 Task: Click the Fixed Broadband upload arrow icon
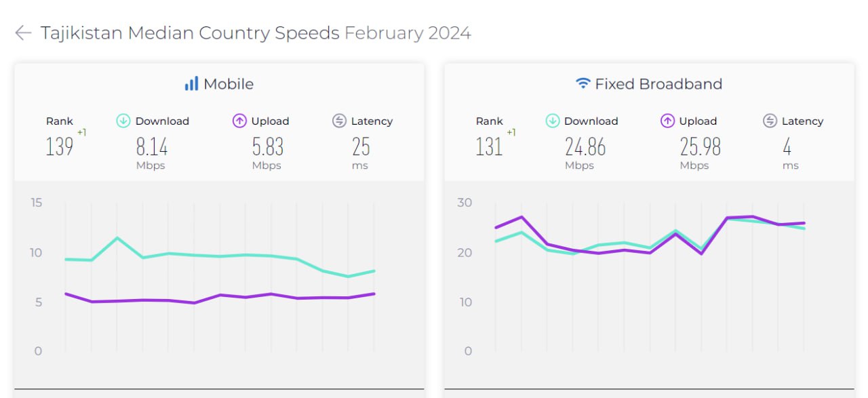click(x=667, y=121)
